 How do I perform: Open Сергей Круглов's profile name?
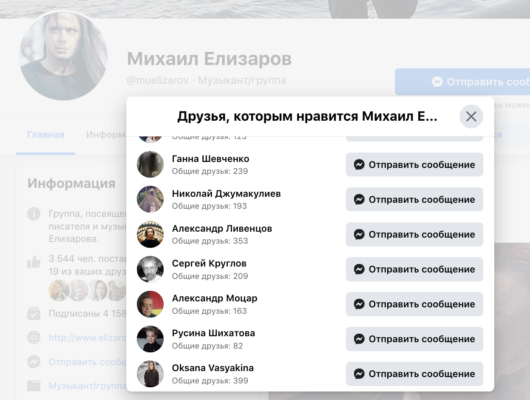click(209, 263)
